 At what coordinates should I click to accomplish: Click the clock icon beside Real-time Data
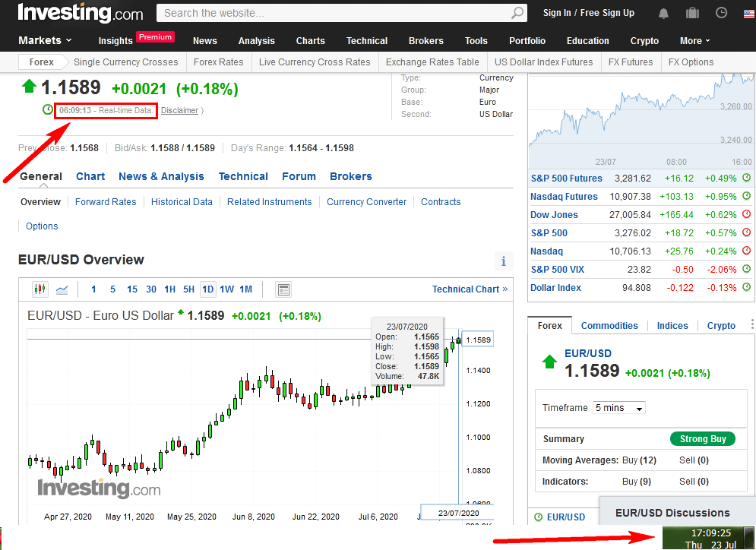point(48,110)
